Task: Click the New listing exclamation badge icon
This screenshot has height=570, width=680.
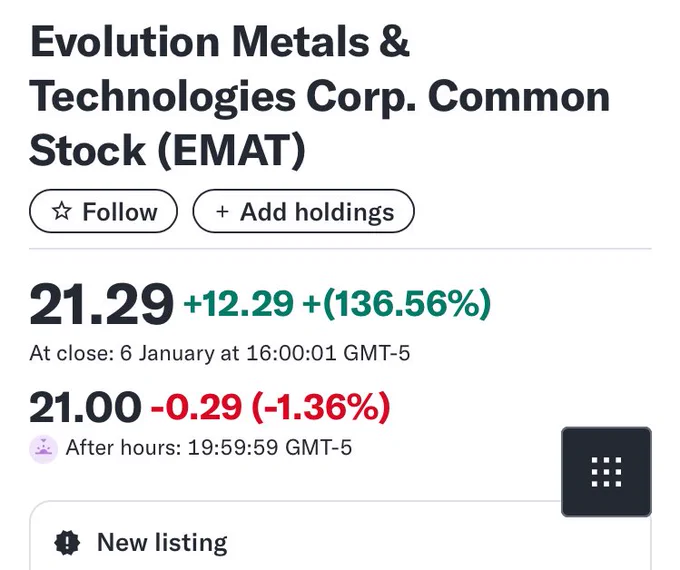Action: tap(67, 543)
